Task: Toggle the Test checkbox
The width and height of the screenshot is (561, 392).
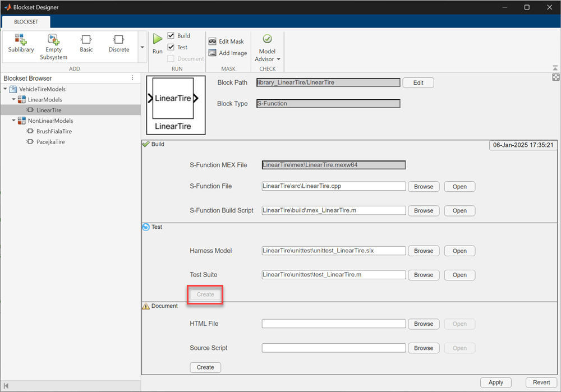Action: (x=171, y=47)
